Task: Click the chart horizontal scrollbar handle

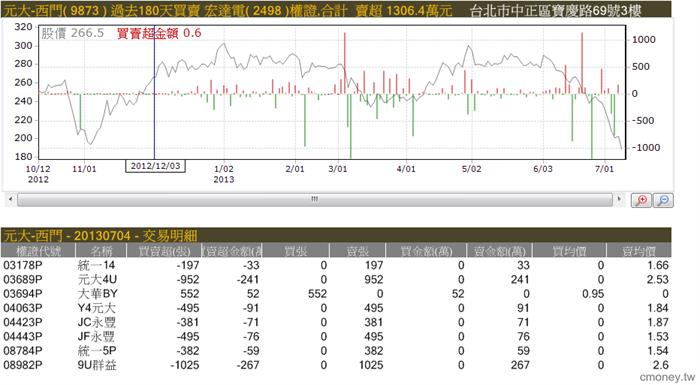Action: pos(315,199)
